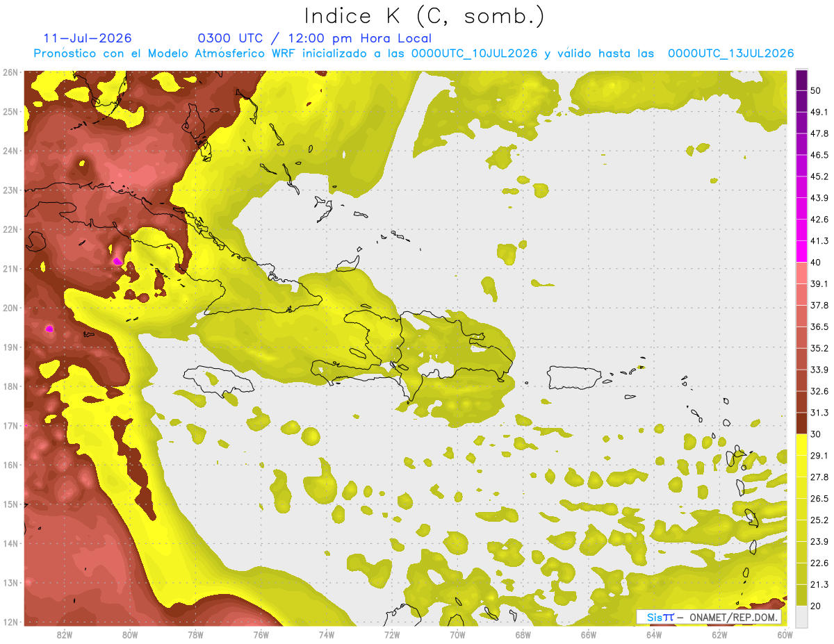Click the '62W' longitude label
The height and width of the screenshot is (644, 834).
tap(719, 635)
